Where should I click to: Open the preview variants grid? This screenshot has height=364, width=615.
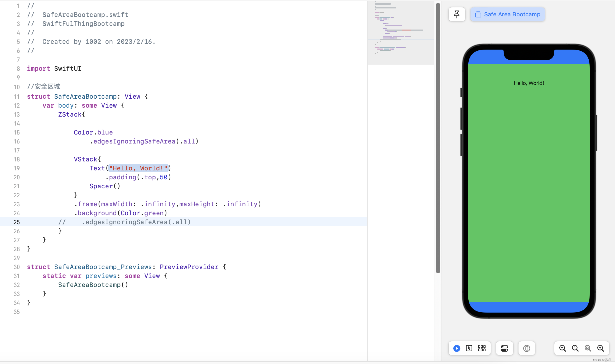click(482, 348)
